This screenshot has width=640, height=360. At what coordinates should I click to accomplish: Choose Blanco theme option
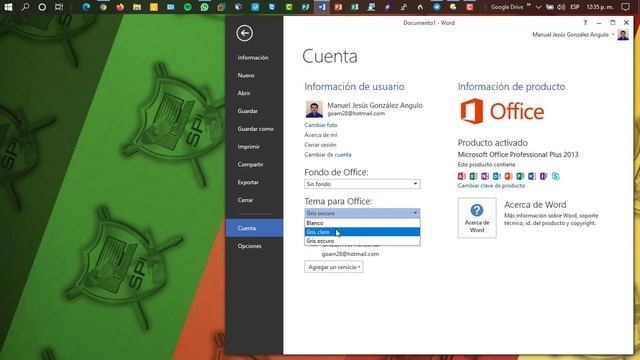[x=362, y=223]
